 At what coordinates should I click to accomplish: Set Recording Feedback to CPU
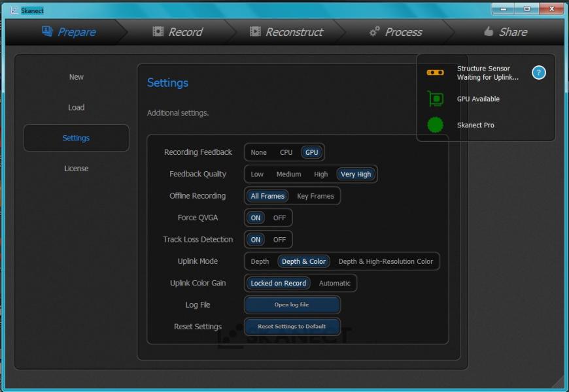coord(285,152)
